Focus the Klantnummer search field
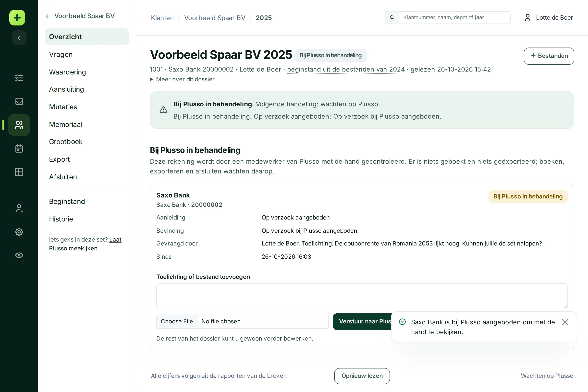Screen dimensions: 588x392 click(454, 17)
